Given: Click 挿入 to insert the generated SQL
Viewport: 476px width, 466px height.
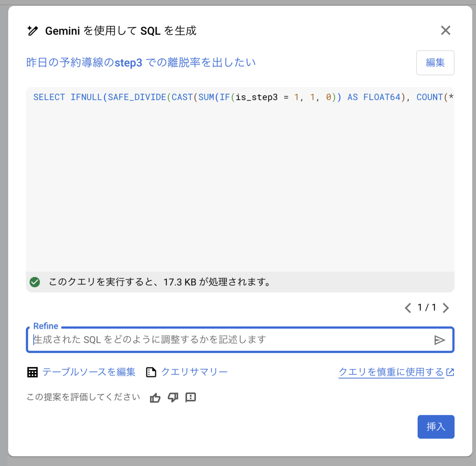Looking at the screenshot, I should (x=436, y=427).
